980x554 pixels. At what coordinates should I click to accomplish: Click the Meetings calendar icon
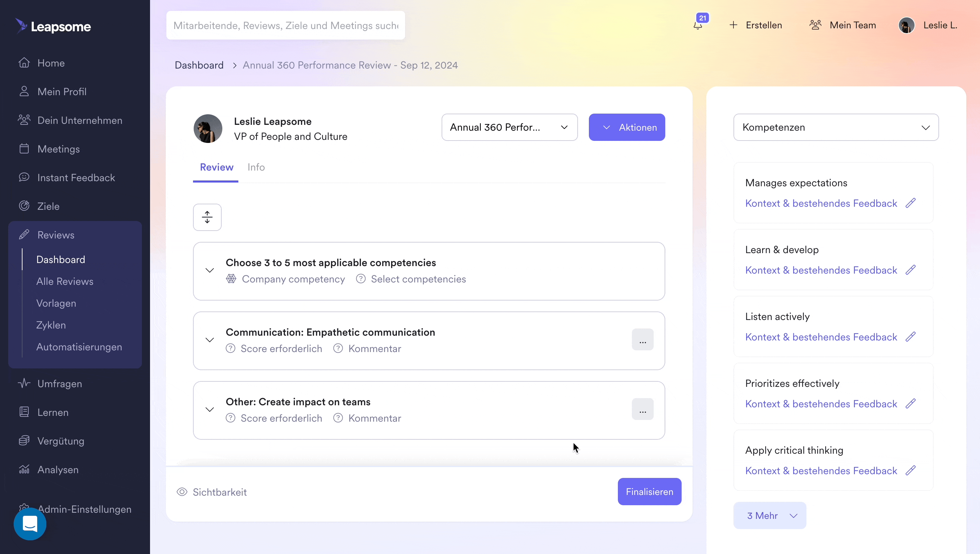pos(24,149)
